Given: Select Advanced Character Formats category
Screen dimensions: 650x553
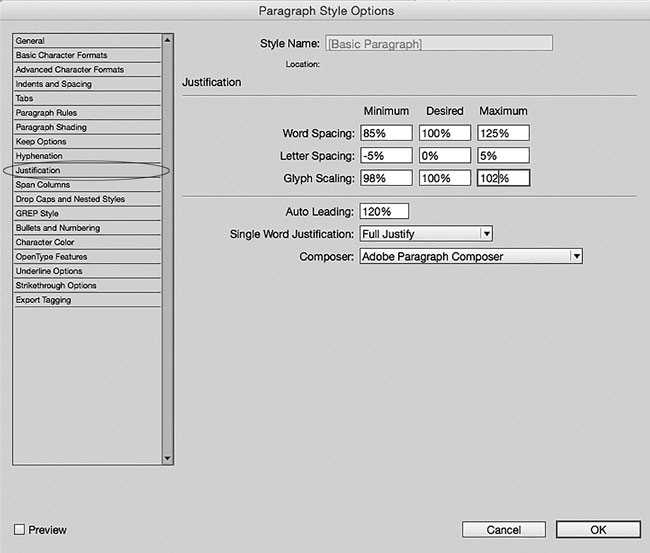Looking at the screenshot, I should pos(87,70).
